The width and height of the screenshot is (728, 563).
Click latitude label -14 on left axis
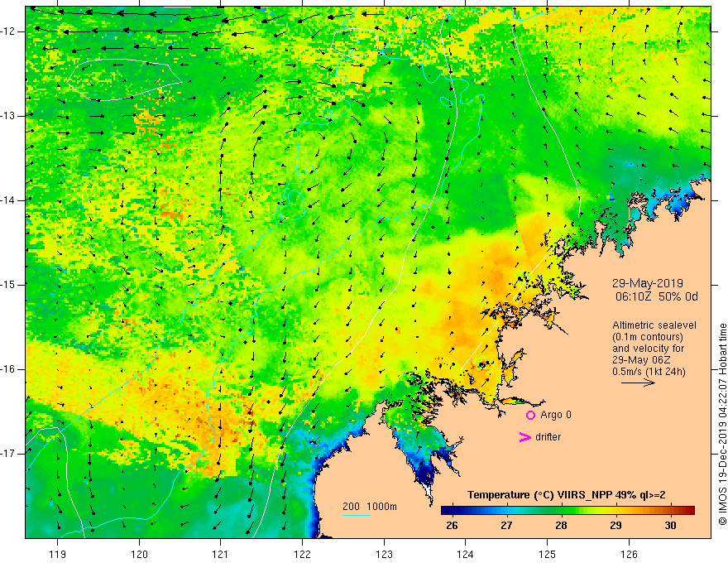8,200
